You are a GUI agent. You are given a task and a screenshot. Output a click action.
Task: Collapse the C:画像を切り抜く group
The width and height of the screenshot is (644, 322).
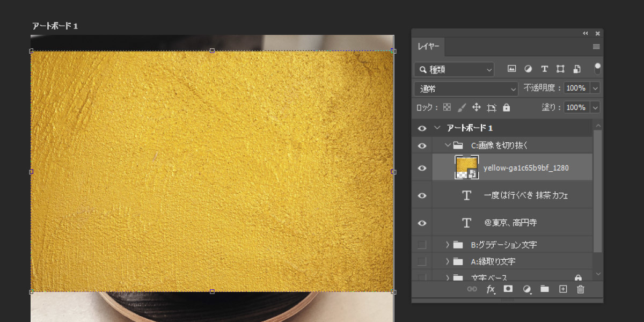tap(448, 145)
